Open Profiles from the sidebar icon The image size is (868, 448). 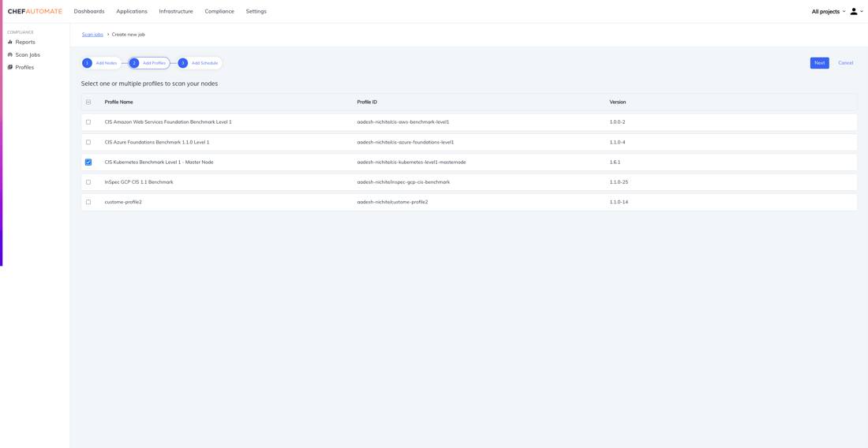(10, 67)
